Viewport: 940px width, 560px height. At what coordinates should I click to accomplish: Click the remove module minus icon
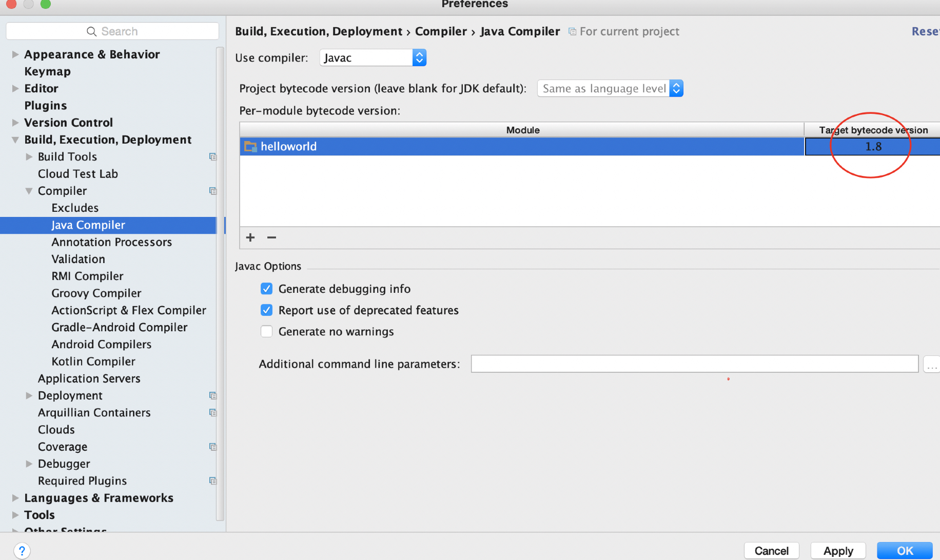(x=271, y=237)
